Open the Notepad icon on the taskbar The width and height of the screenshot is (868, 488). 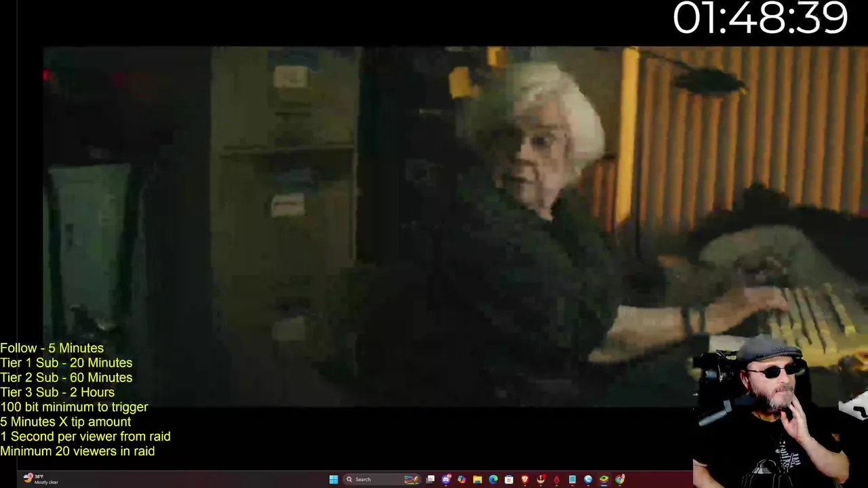572,479
